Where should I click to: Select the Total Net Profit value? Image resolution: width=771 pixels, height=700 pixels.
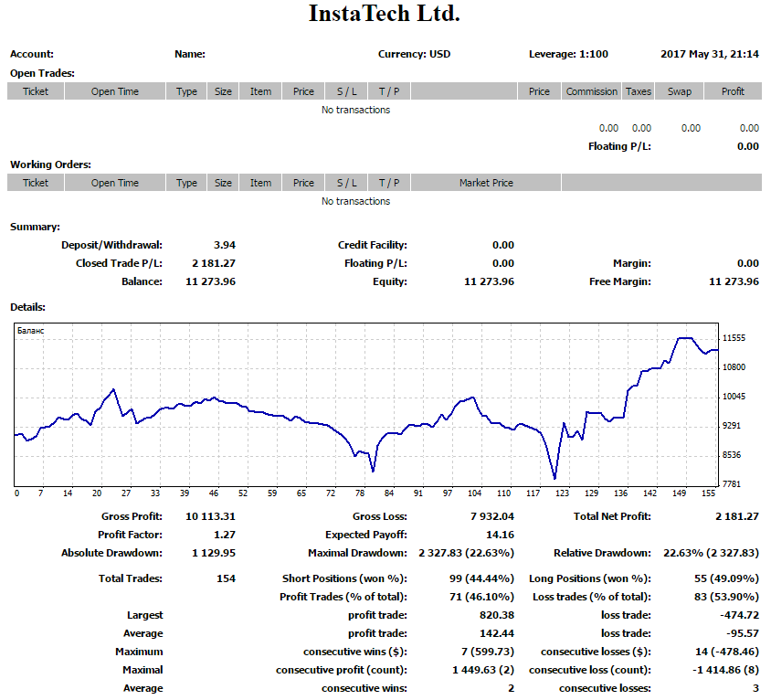pyautogui.click(x=737, y=516)
